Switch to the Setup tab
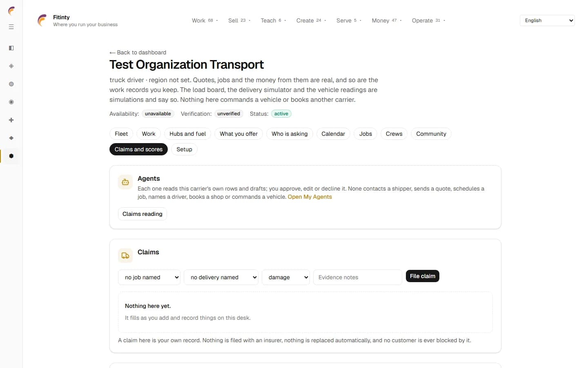The height and width of the screenshot is (368, 588). tap(184, 149)
